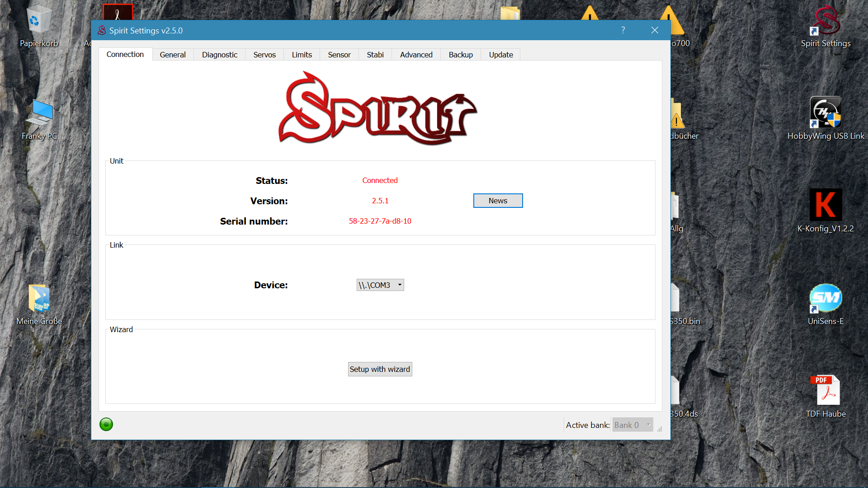Click the green connection status indicator
This screenshot has height=488, width=868.
pyautogui.click(x=106, y=424)
